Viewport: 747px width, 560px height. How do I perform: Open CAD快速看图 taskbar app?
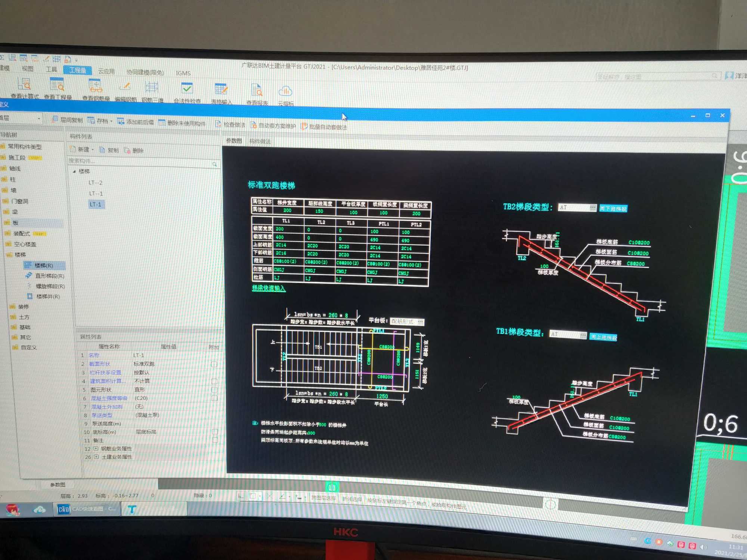87,509
